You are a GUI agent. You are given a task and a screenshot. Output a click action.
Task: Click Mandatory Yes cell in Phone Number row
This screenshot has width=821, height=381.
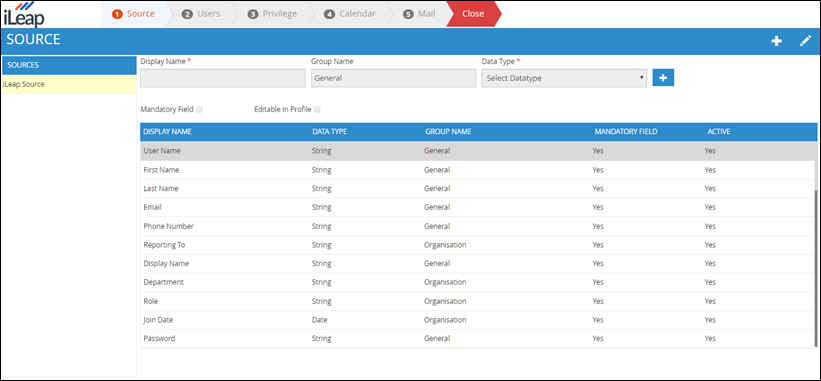pos(598,226)
